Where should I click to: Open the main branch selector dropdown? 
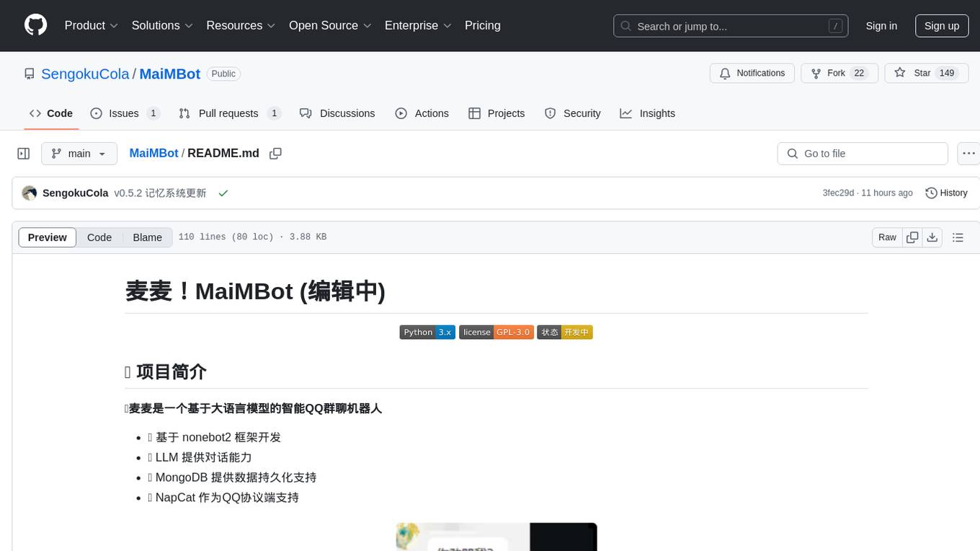[79, 154]
